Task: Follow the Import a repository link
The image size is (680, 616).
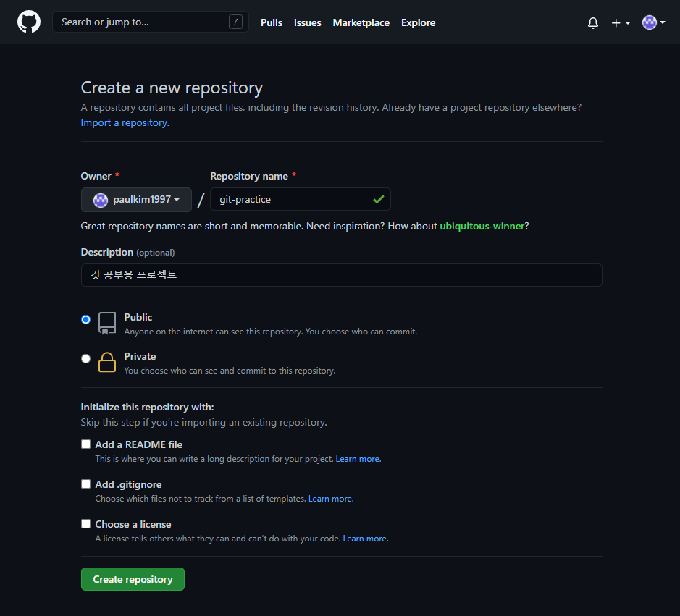Action: pos(125,122)
